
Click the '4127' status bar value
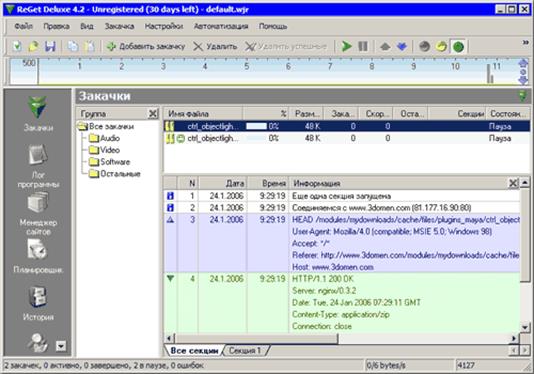[466, 365]
